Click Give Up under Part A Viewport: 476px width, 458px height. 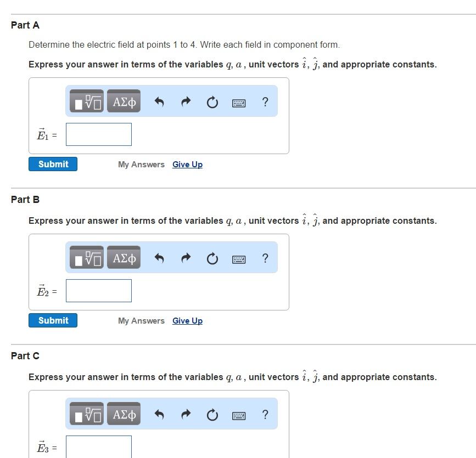click(x=187, y=165)
